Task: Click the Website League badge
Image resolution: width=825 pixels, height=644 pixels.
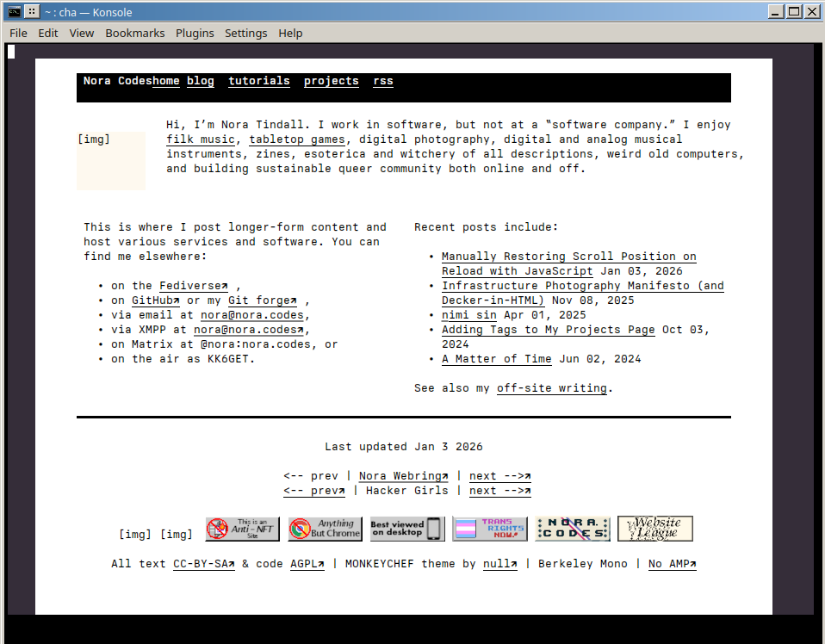Action: [655, 529]
